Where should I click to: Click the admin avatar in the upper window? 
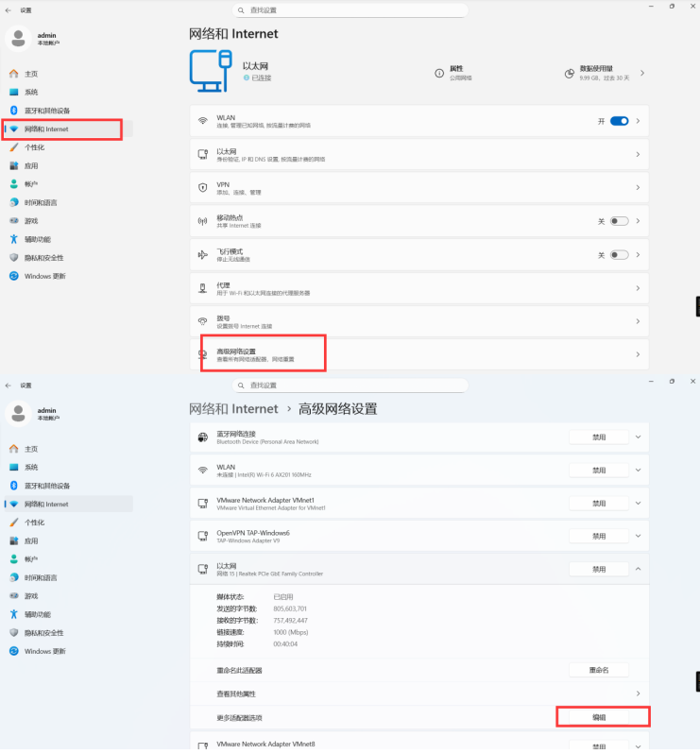[x=18, y=39]
